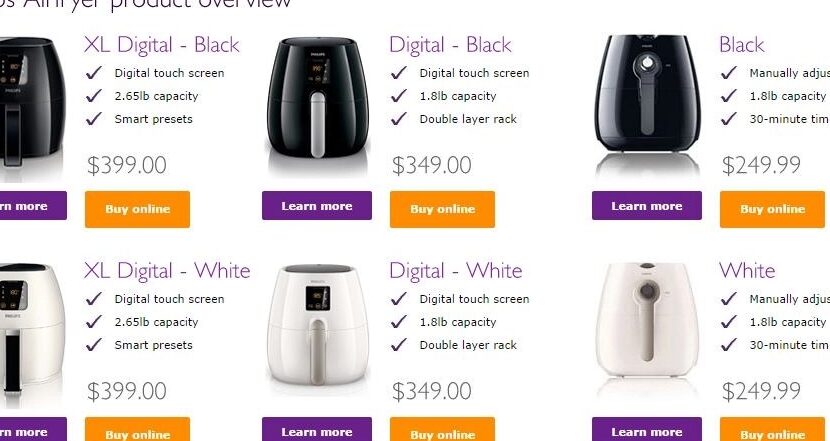Open the Digital - Black product title
830x441 pixels.
point(450,44)
